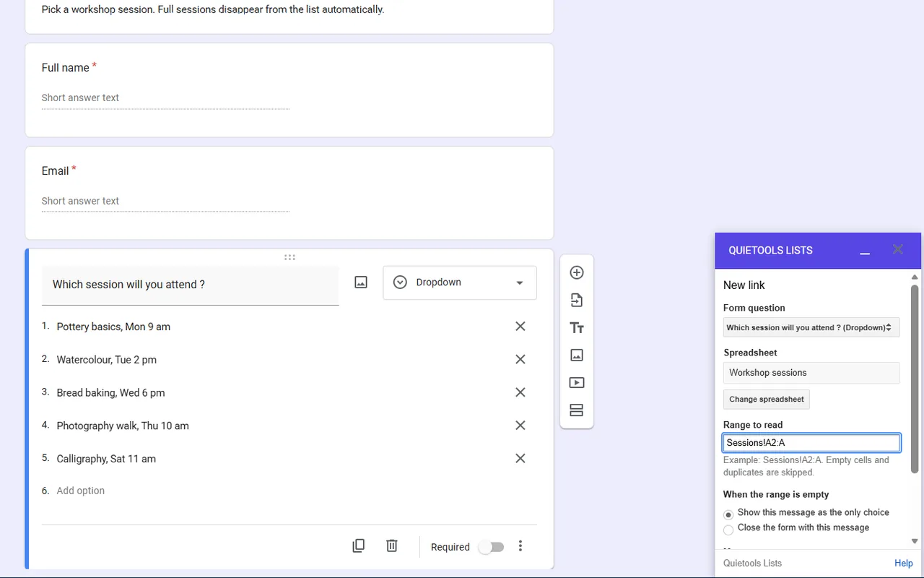The width and height of the screenshot is (924, 578).
Task: Delete the Photography walk option
Action: tap(520, 426)
